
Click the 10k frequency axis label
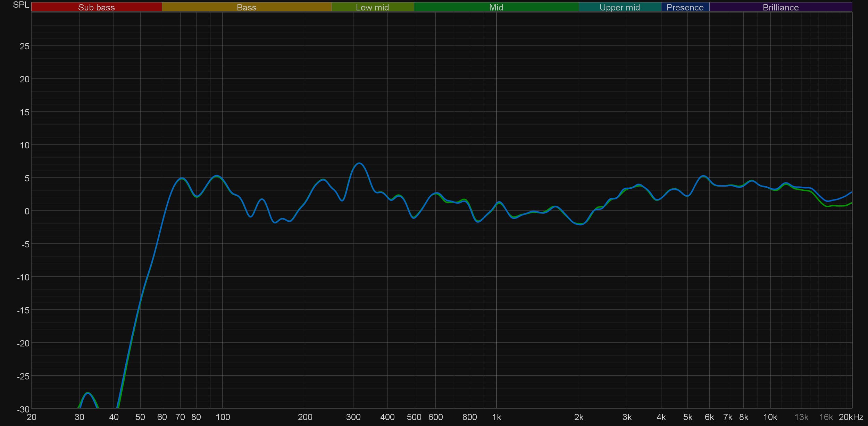click(x=770, y=417)
